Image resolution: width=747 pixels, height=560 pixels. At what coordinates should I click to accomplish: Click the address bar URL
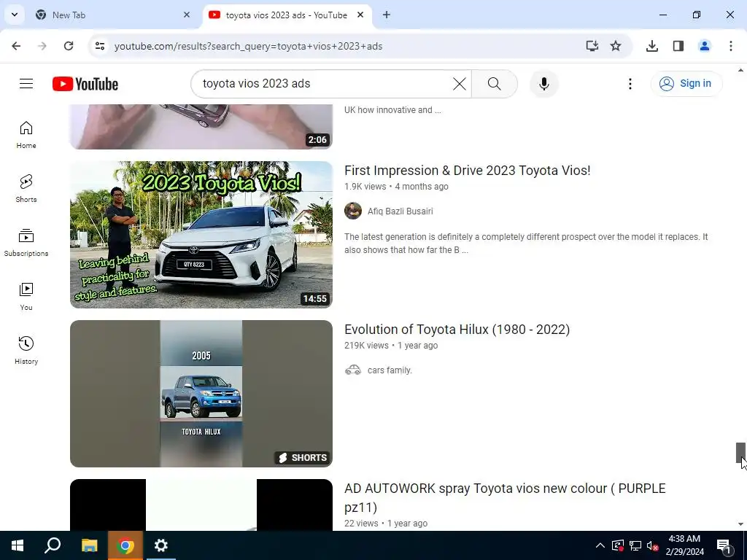(x=248, y=46)
